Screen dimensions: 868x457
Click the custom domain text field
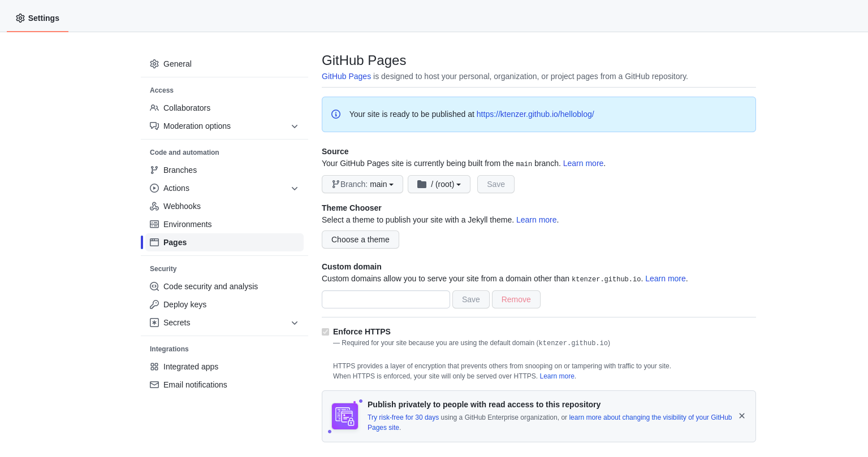click(386, 299)
